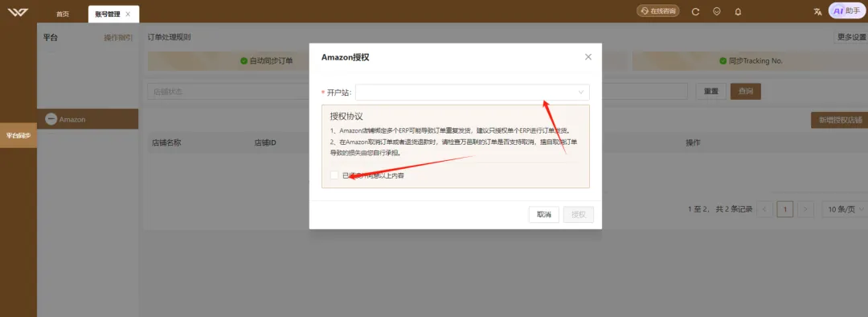This screenshot has height=317, width=868.
Task: Go to next page arrow in pagination
Action: click(805, 209)
